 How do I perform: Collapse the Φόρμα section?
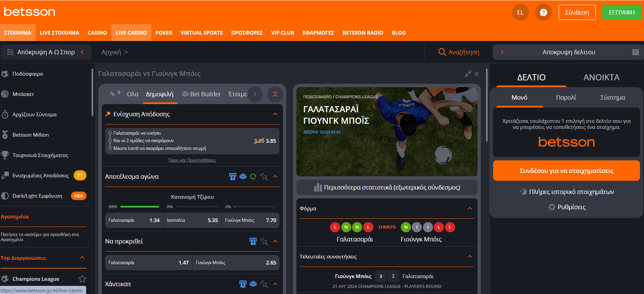click(x=470, y=208)
